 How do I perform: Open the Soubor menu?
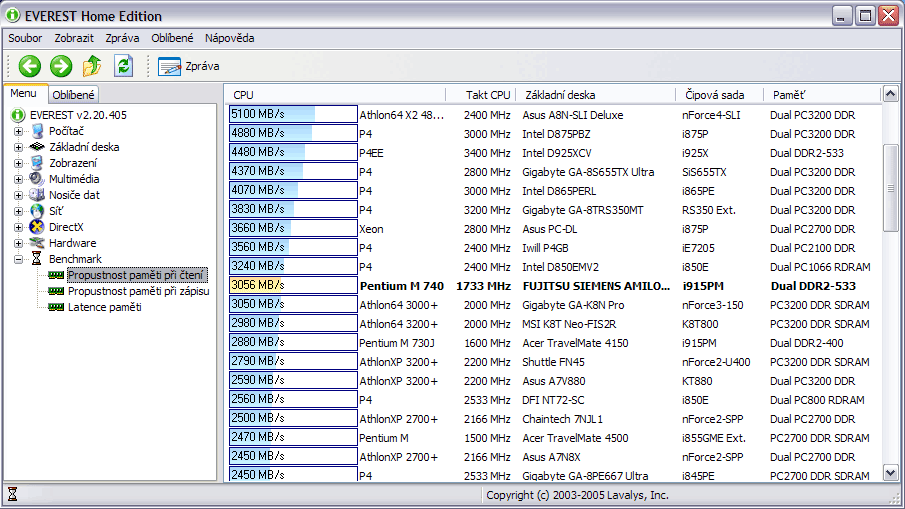click(x=25, y=38)
